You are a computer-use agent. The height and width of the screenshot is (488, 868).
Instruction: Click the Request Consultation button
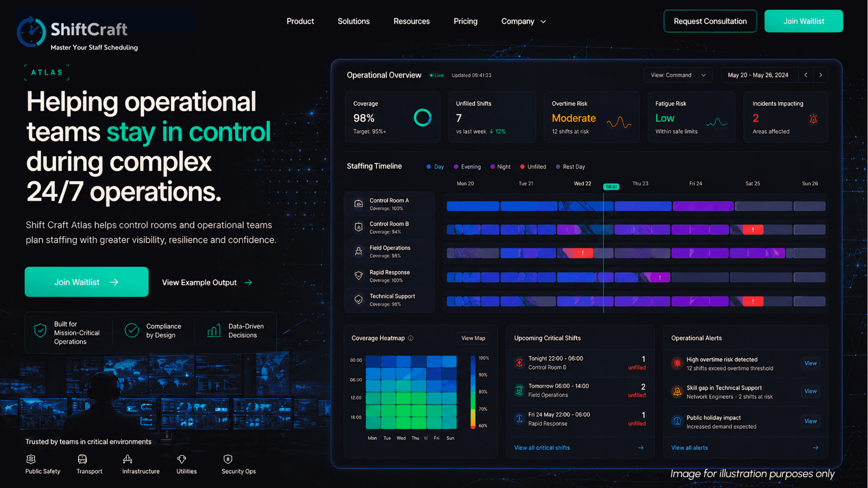point(710,21)
